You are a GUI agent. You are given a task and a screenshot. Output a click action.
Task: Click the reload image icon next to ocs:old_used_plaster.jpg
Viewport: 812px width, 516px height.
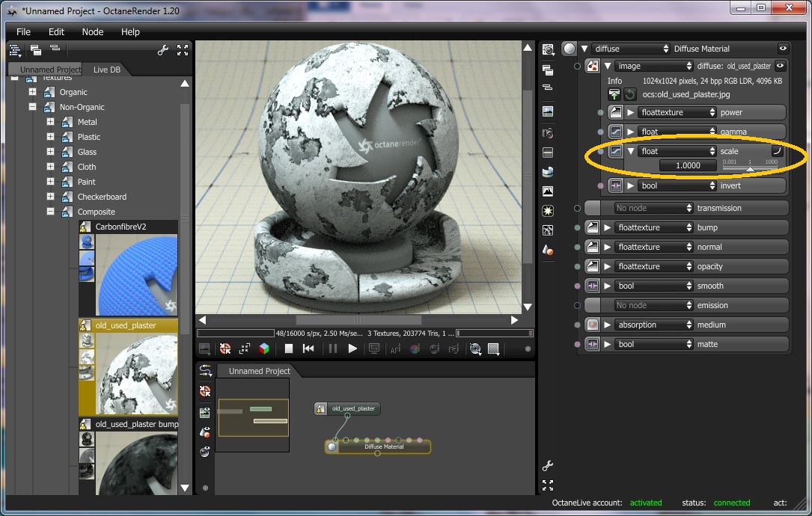pyautogui.click(x=629, y=94)
